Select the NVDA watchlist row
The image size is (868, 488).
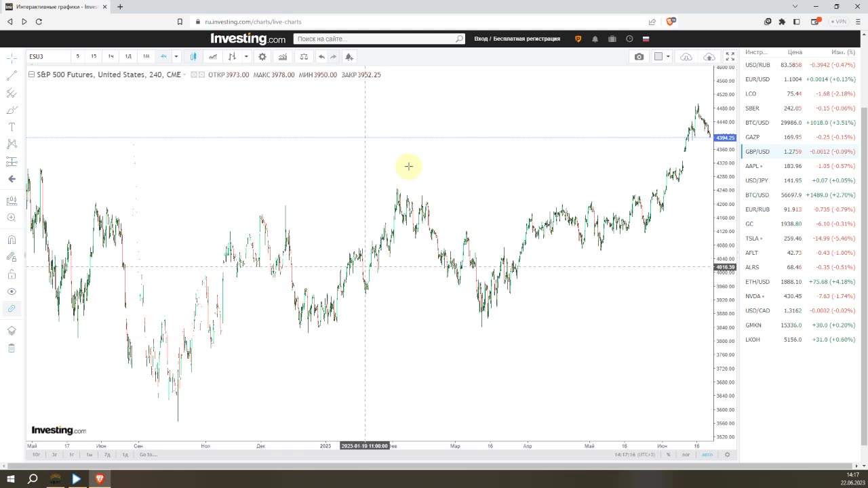800,296
